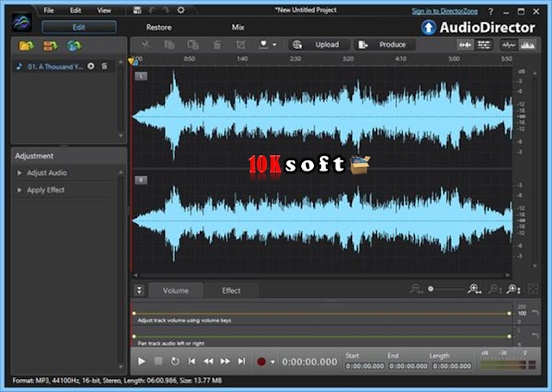Switch to the Mix room tab
The width and height of the screenshot is (552, 392).
(238, 27)
